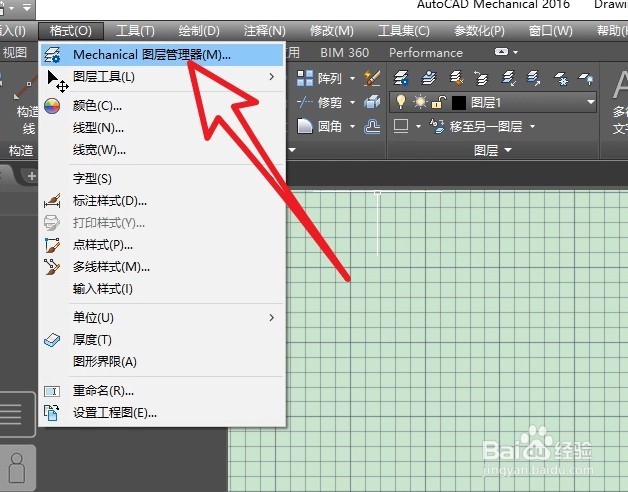This screenshot has width=628, height=492.
Task: Open the 绘制(D) menu
Action: tap(199, 31)
